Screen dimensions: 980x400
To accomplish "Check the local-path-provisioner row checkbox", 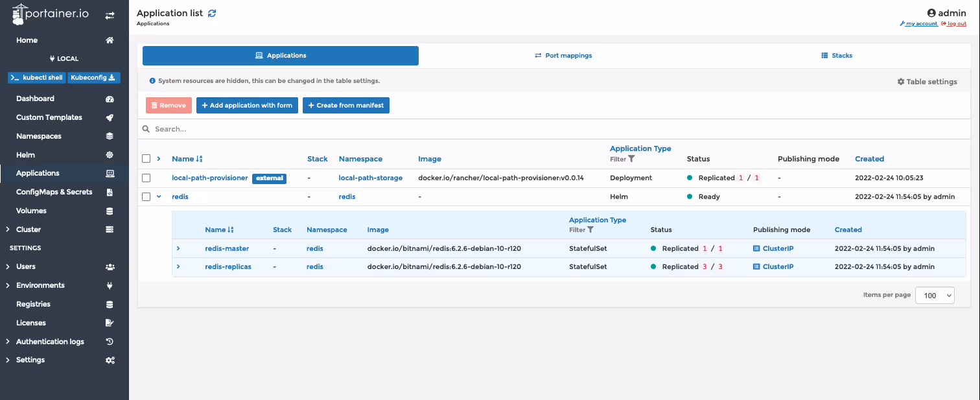I will pyautogui.click(x=146, y=178).
